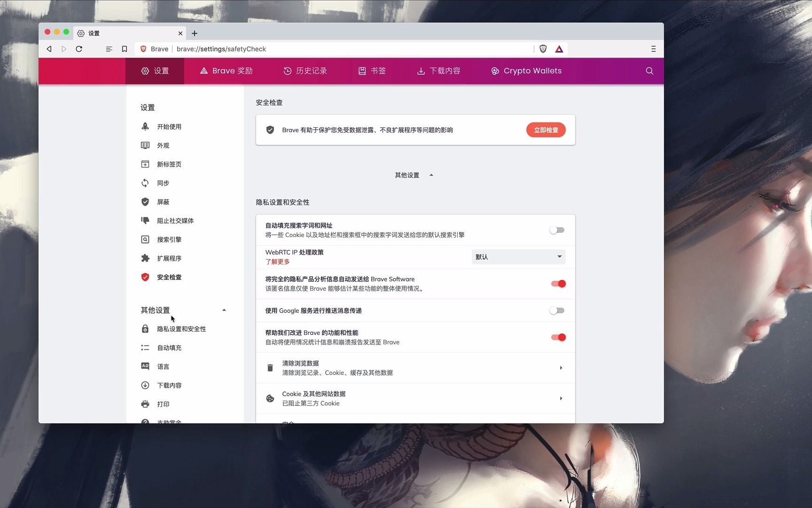Image resolution: width=812 pixels, height=508 pixels.
Task: Open a new tab with plus button
Action: point(195,33)
